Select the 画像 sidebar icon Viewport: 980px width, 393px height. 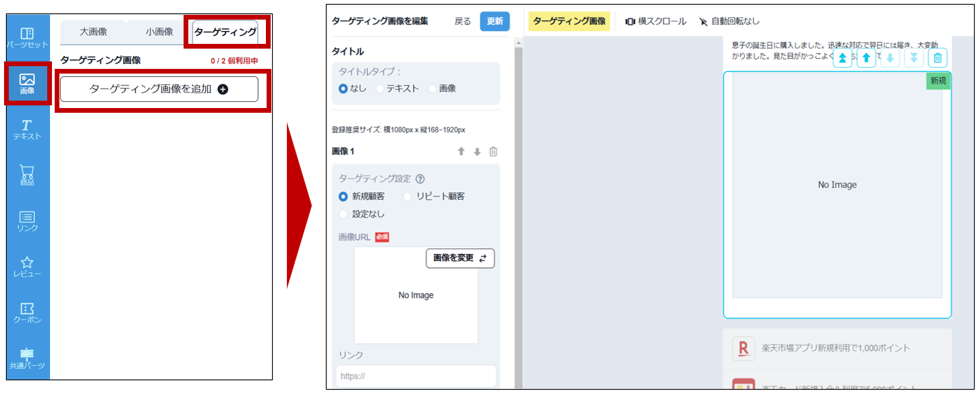click(27, 84)
